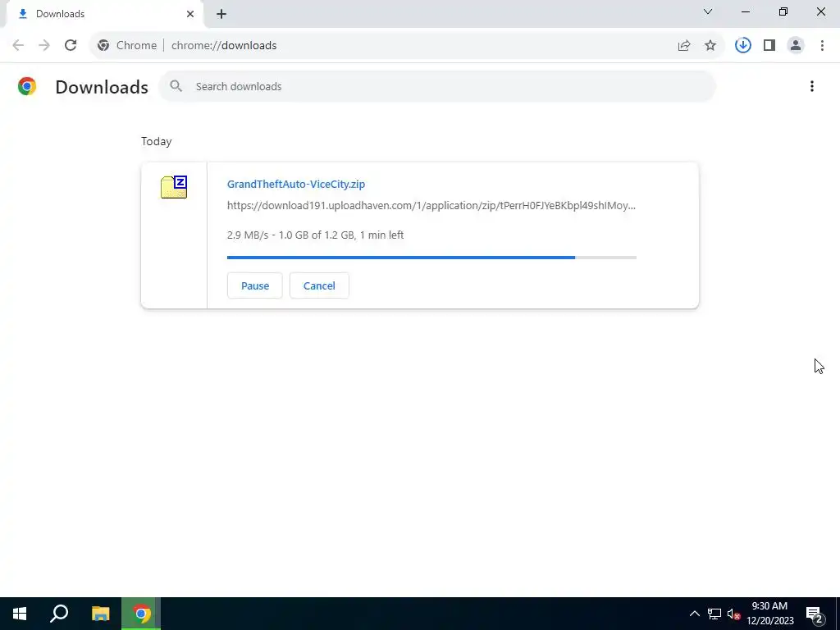
Task: Click the browser forward arrow
Action: tap(44, 46)
